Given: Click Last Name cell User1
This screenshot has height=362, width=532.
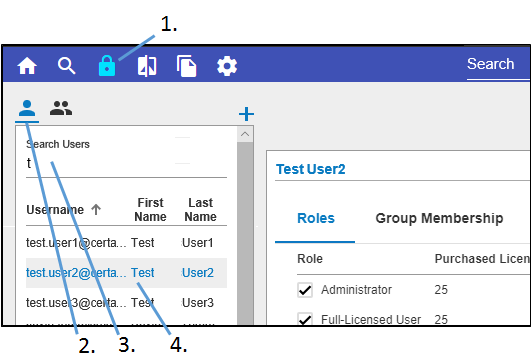Looking at the screenshot, I should [198, 243].
